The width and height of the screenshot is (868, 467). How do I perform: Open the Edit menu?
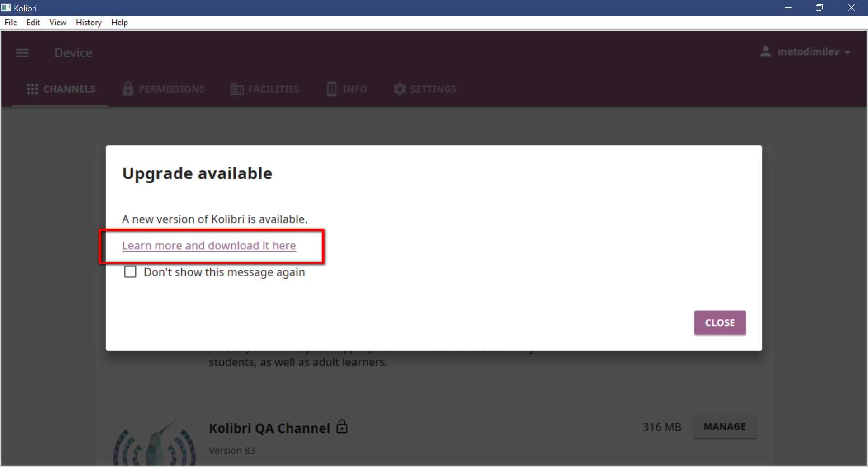(x=33, y=23)
